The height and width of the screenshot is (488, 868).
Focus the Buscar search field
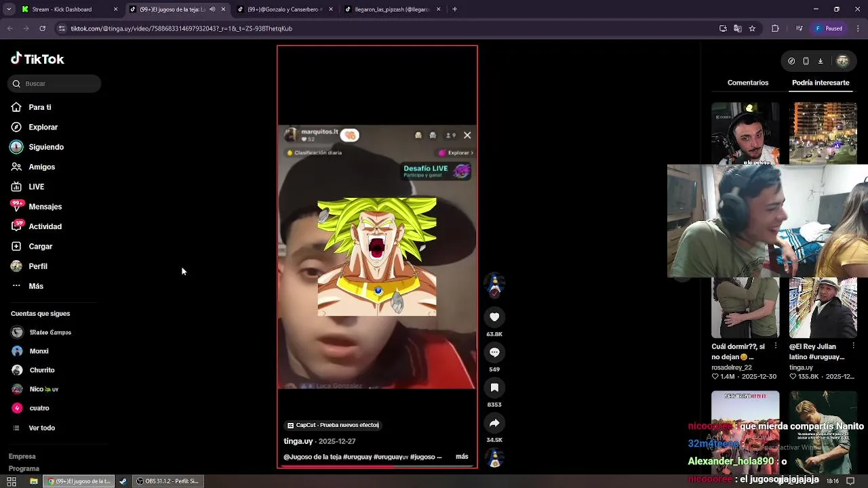55,83
